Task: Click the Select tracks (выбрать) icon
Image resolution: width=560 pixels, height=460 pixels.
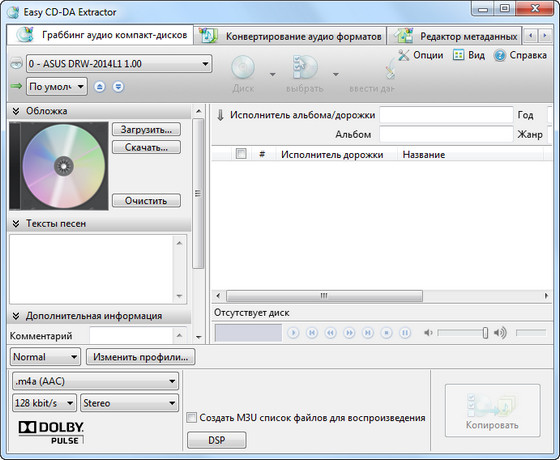Action: click(305, 68)
